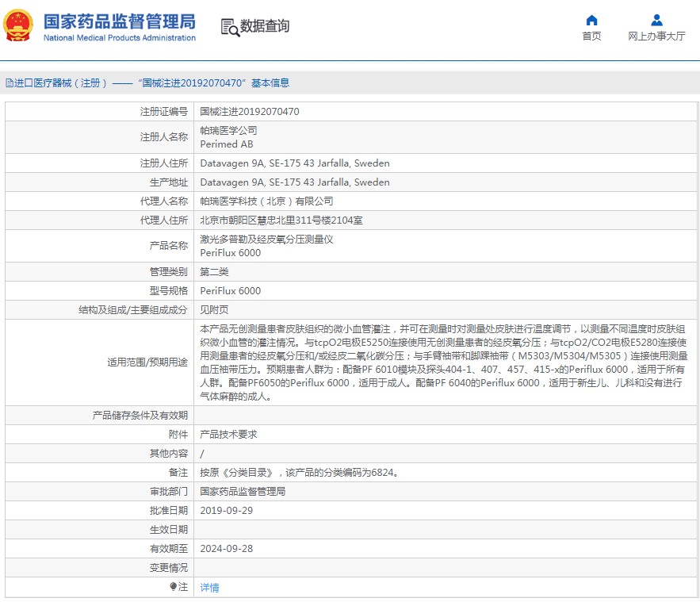Click the 网上办事大厅 label
700x602 pixels.
pyautogui.click(x=656, y=36)
